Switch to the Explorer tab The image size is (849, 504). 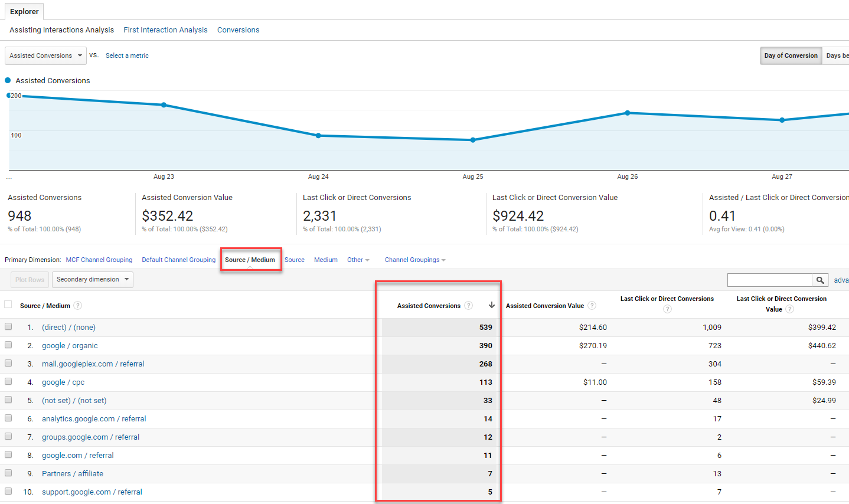[24, 11]
